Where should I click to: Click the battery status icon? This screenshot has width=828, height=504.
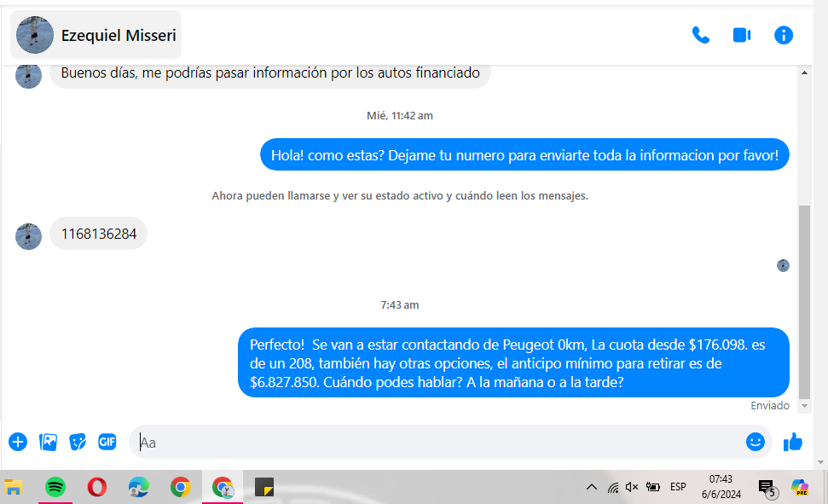(653, 487)
